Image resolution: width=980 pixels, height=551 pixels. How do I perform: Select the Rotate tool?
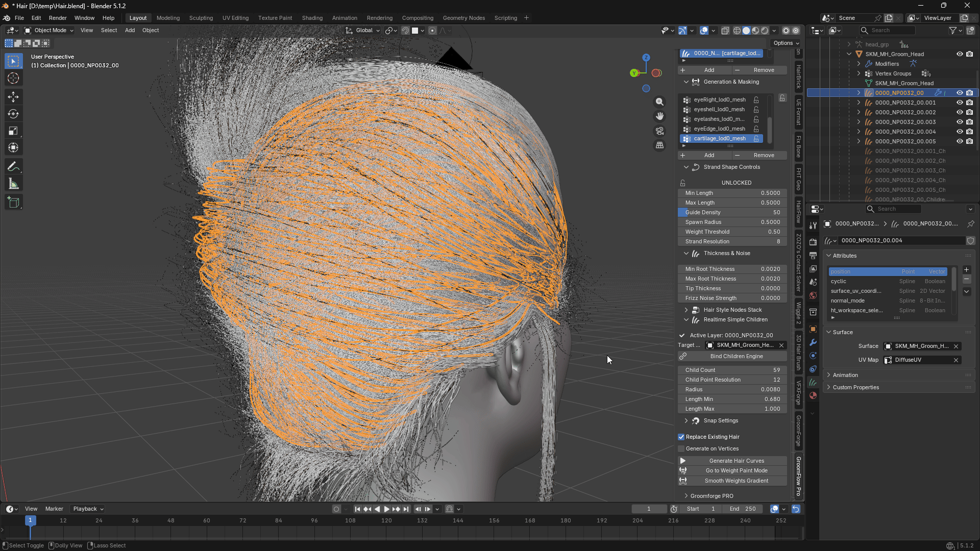click(x=14, y=114)
